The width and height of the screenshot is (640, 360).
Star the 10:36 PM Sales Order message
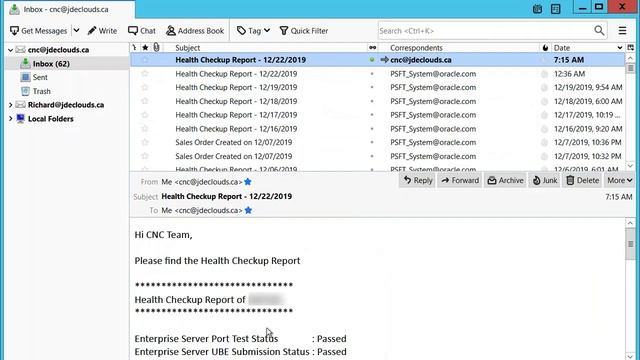(x=145, y=142)
